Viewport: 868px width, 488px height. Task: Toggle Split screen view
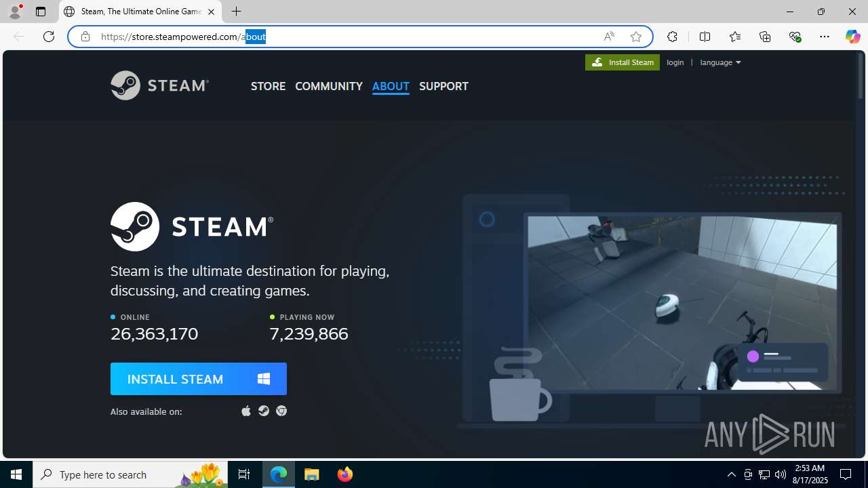pyautogui.click(x=705, y=37)
